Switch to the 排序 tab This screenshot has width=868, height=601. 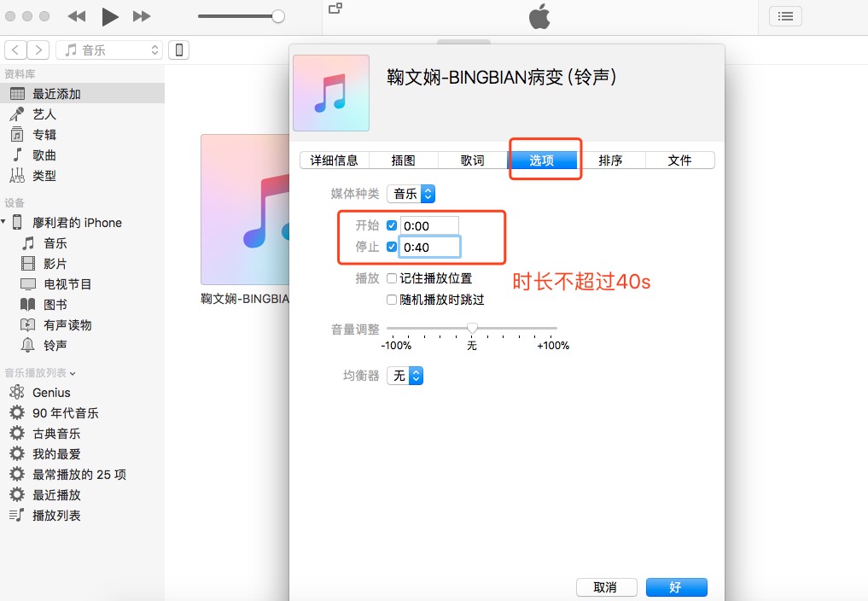(x=610, y=160)
